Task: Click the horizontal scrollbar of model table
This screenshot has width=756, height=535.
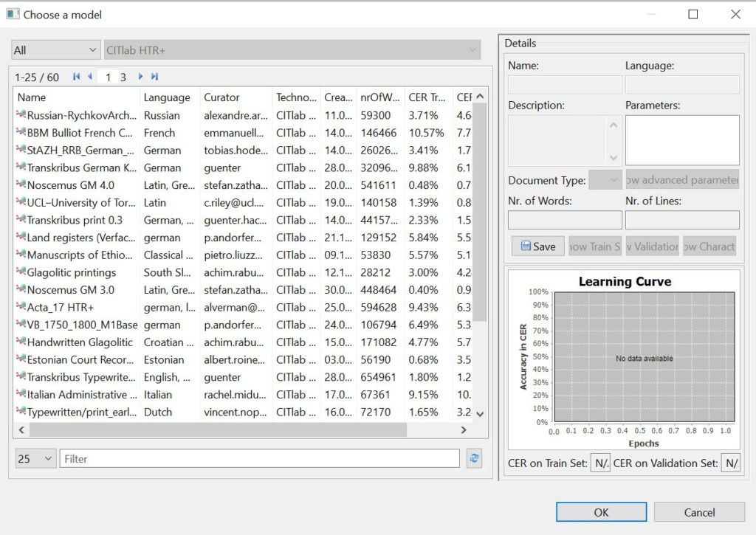Action: click(218, 429)
